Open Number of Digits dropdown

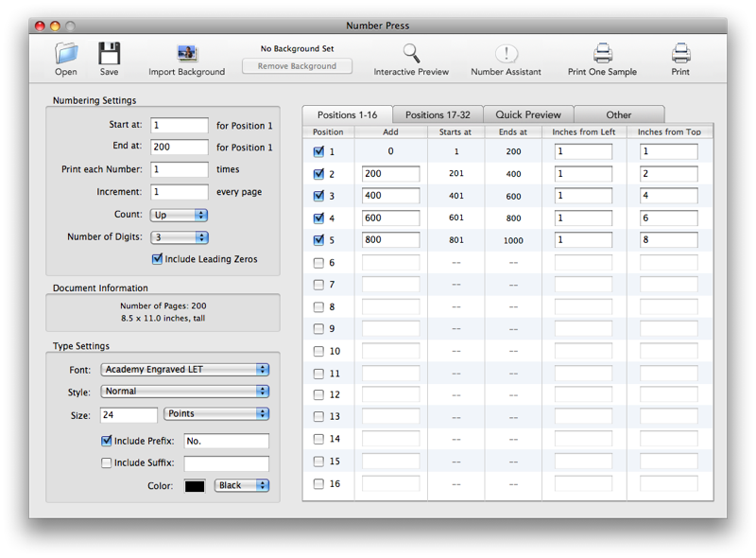click(179, 237)
